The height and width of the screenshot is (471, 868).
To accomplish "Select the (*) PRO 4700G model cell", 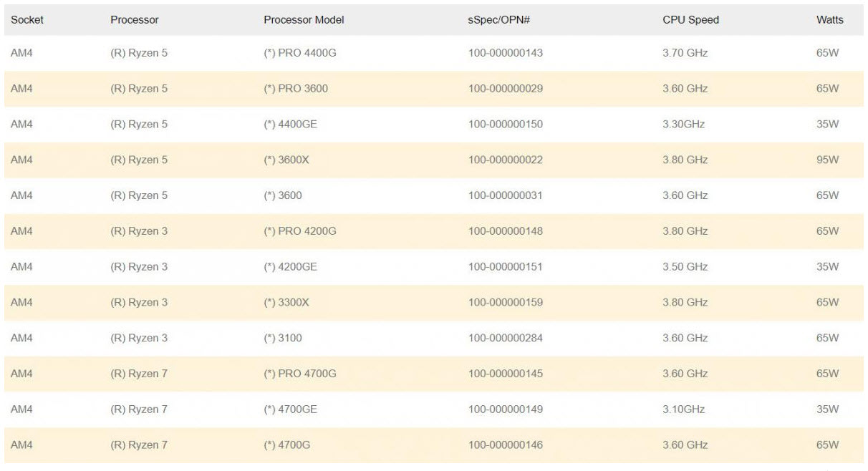I will (300, 374).
